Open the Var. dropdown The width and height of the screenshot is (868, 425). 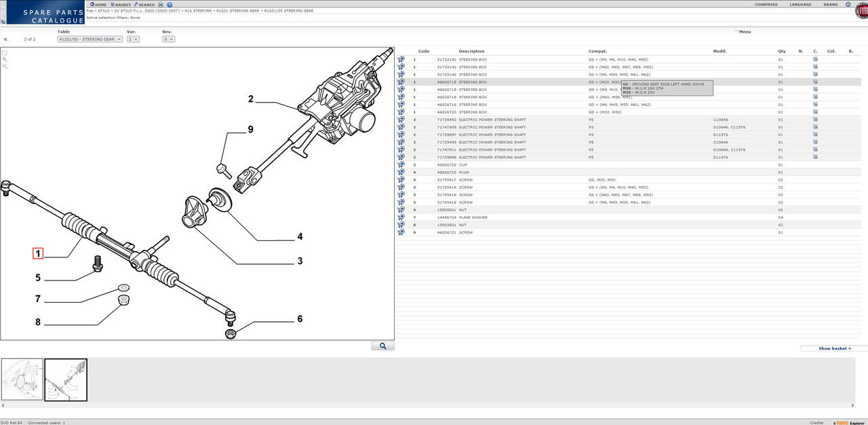pyautogui.click(x=133, y=39)
